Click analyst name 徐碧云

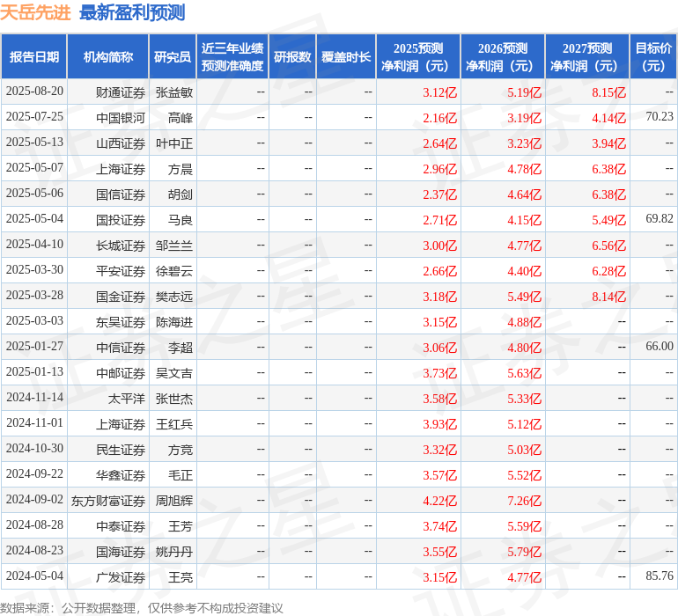coord(173,271)
